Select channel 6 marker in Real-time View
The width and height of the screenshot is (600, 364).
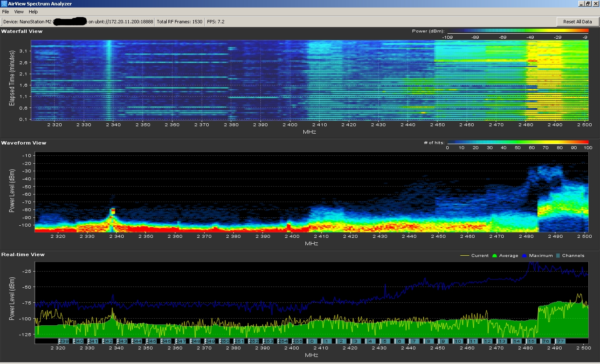(399, 341)
